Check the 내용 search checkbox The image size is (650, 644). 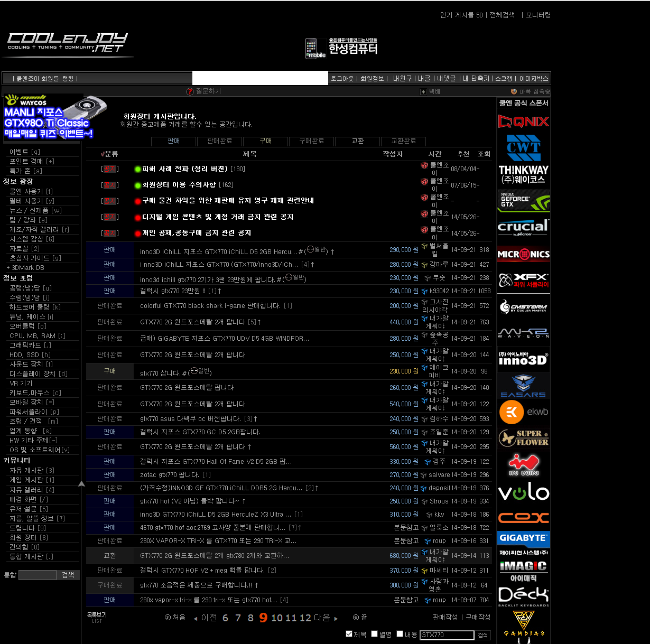pyautogui.click(x=400, y=634)
